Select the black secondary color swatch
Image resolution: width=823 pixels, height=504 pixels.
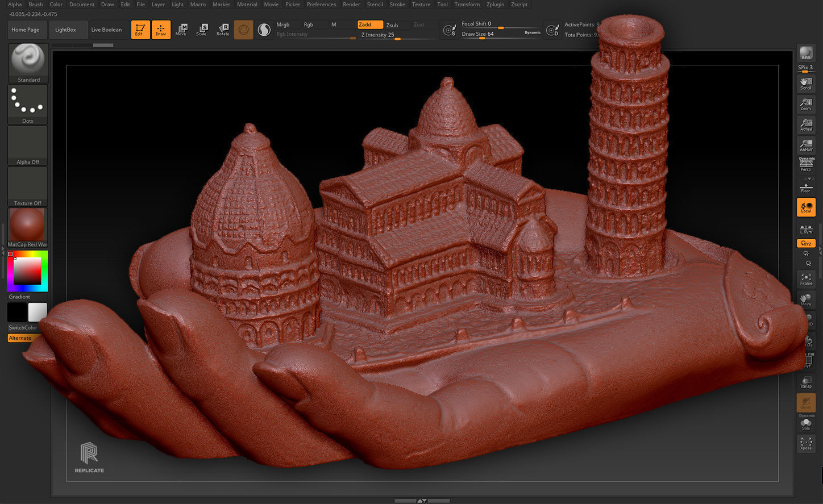17,313
